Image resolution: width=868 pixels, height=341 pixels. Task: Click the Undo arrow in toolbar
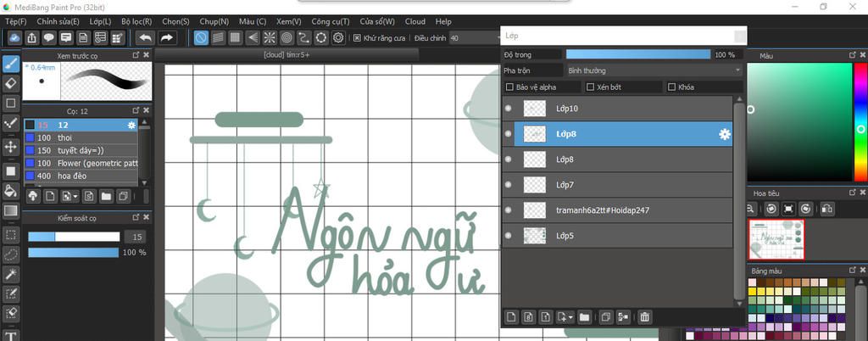pos(146,37)
